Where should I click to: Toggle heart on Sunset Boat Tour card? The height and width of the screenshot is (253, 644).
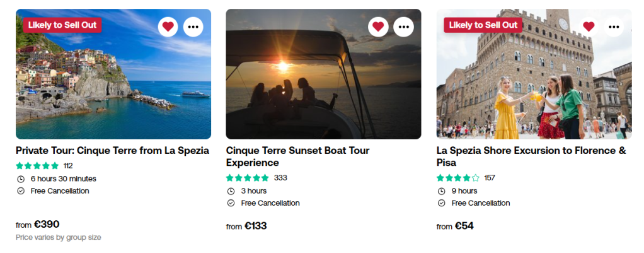click(378, 26)
